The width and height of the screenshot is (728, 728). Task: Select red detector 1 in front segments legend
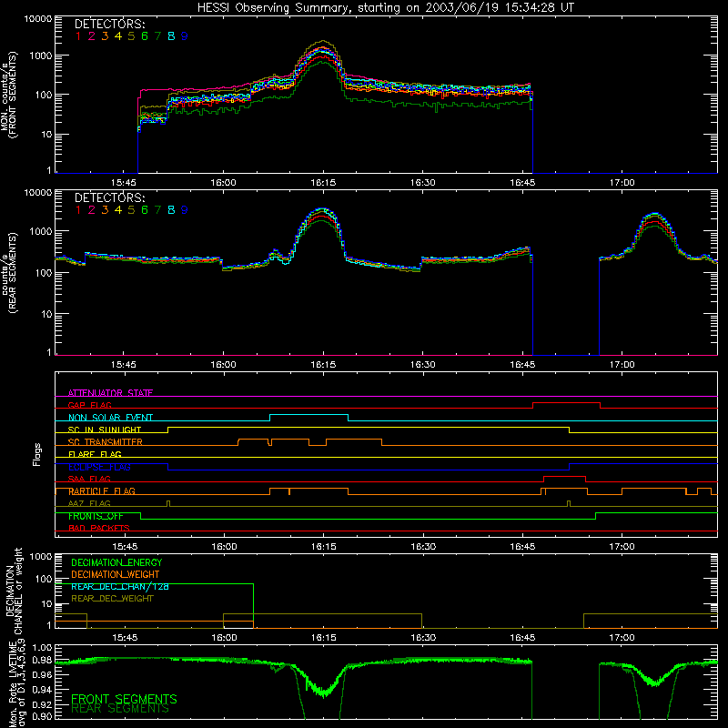[x=78, y=36]
